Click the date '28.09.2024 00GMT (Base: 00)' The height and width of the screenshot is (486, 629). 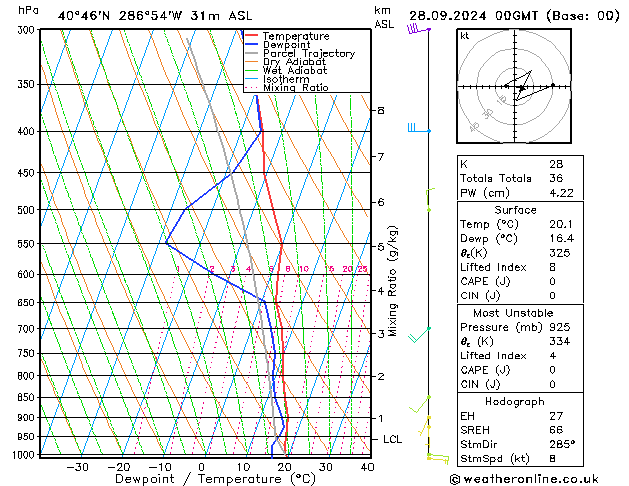[x=514, y=16]
